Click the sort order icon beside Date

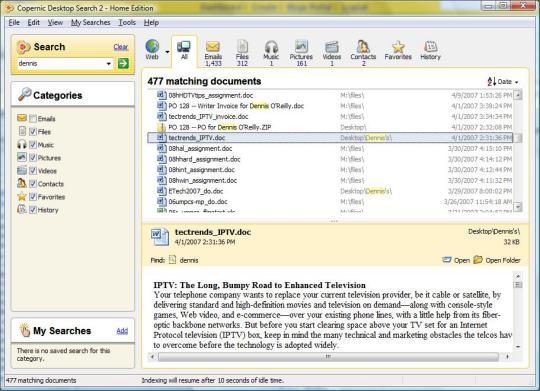[492, 82]
